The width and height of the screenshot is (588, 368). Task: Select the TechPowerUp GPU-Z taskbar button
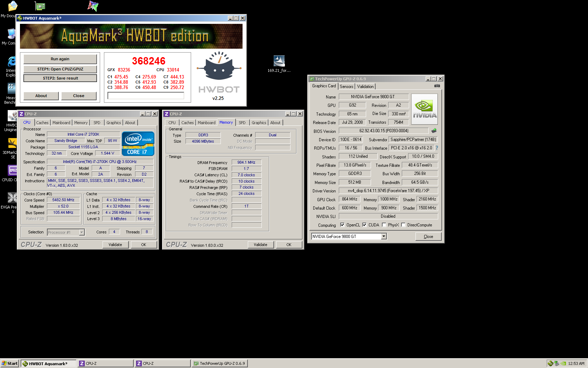click(219, 363)
